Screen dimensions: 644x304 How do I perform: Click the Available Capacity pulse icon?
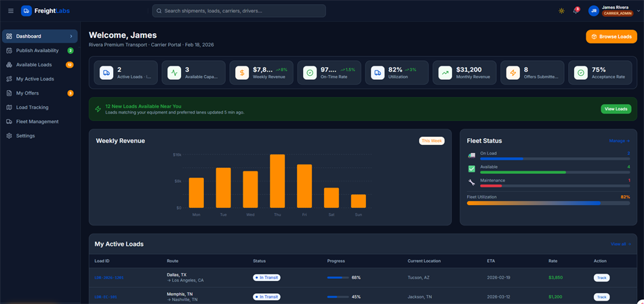click(x=174, y=72)
